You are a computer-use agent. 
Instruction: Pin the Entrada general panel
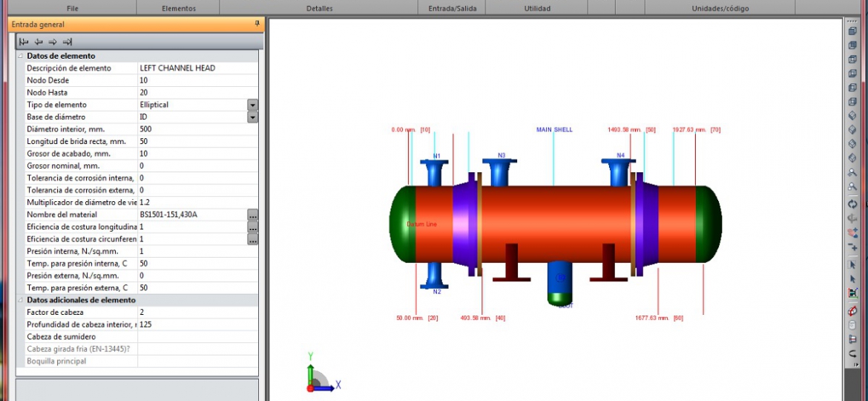257,24
